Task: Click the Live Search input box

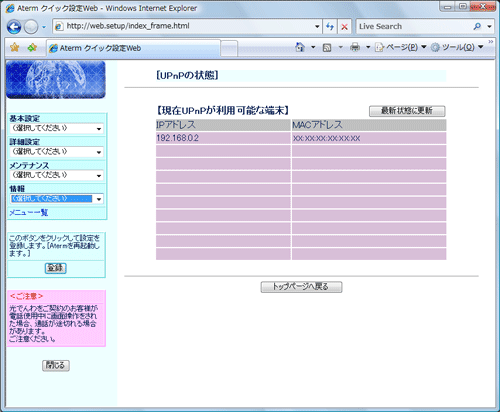Action: pyautogui.click(x=413, y=26)
